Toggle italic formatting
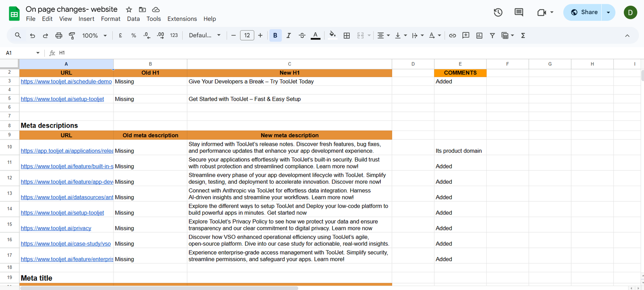644x290 pixels. click(x=289, y=35)
